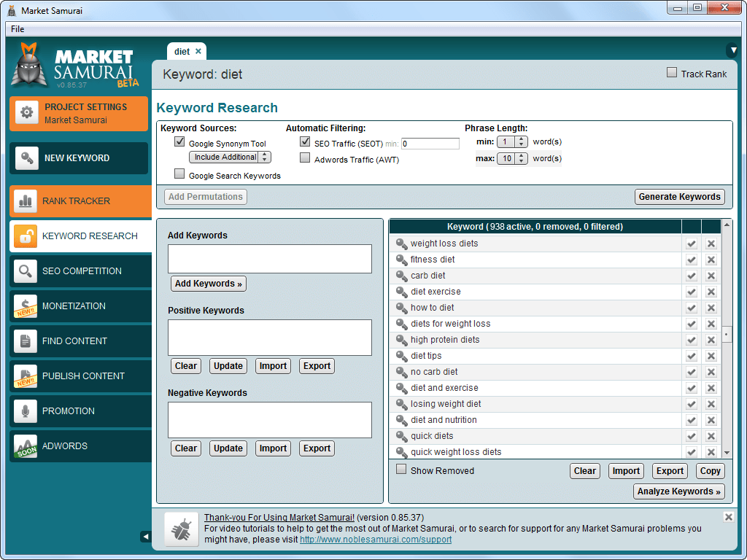Check the Show Removed option

(401, 470)
